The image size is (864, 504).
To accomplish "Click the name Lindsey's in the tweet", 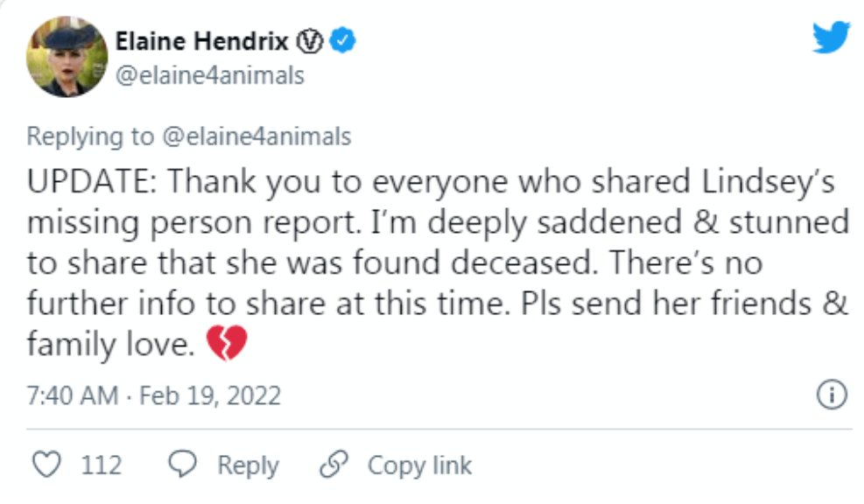I will (x=771, y=182).
